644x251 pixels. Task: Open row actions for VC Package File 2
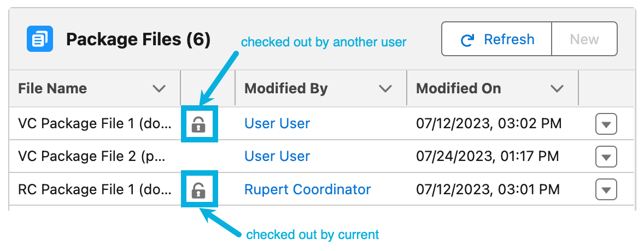(606, 157)
